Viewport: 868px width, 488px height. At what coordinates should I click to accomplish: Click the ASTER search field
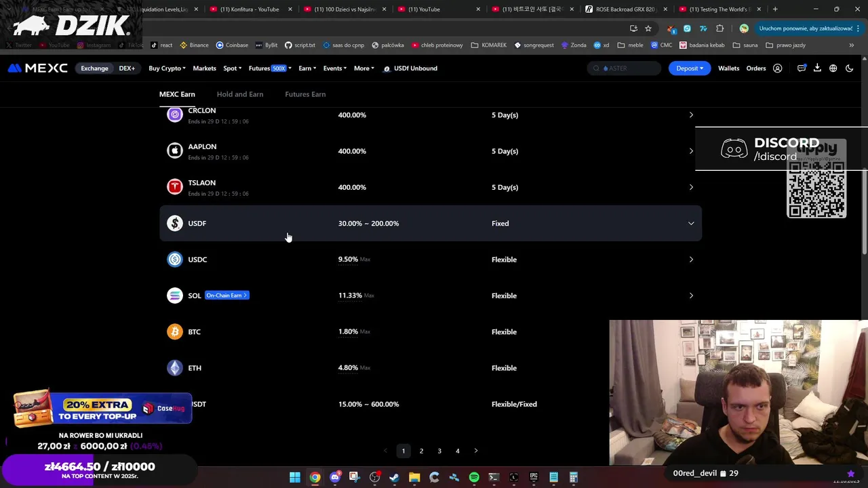(624, 68)
